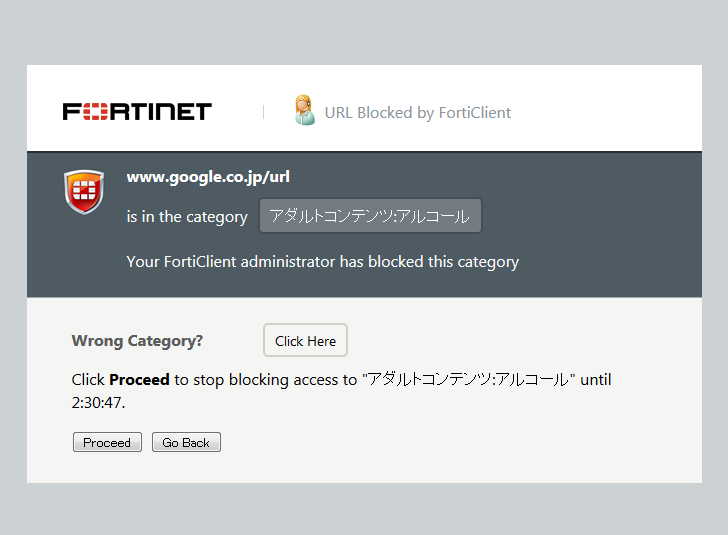728x535 pixels.
Task: Click the 2:30:47 expiry time text
Action: [97, 403]
